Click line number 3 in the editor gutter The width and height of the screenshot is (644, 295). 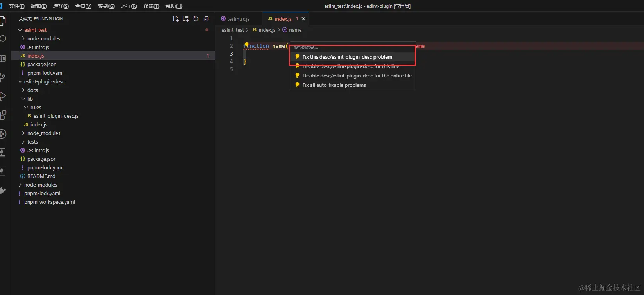pos(231,54)
